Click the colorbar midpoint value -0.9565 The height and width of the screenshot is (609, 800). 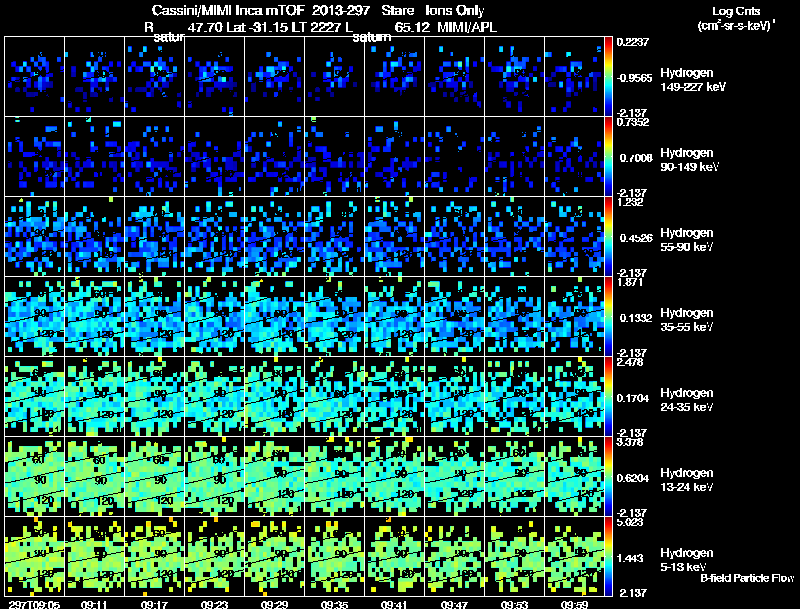634,78
